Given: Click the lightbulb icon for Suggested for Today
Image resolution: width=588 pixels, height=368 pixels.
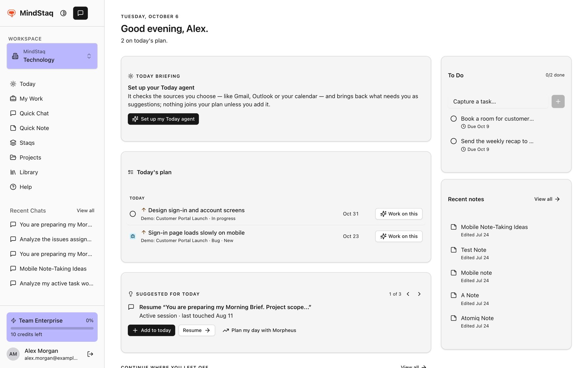Looking at the screenshot, I should pos(131,294).
